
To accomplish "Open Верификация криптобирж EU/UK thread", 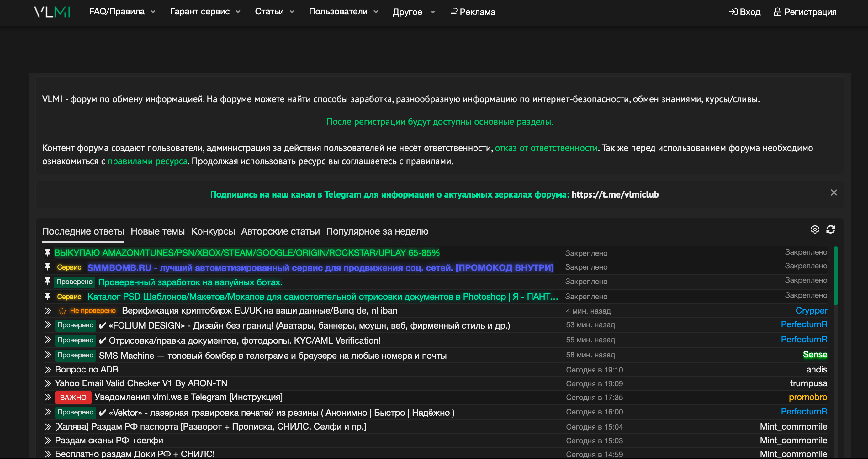I will tap(259, 311).
